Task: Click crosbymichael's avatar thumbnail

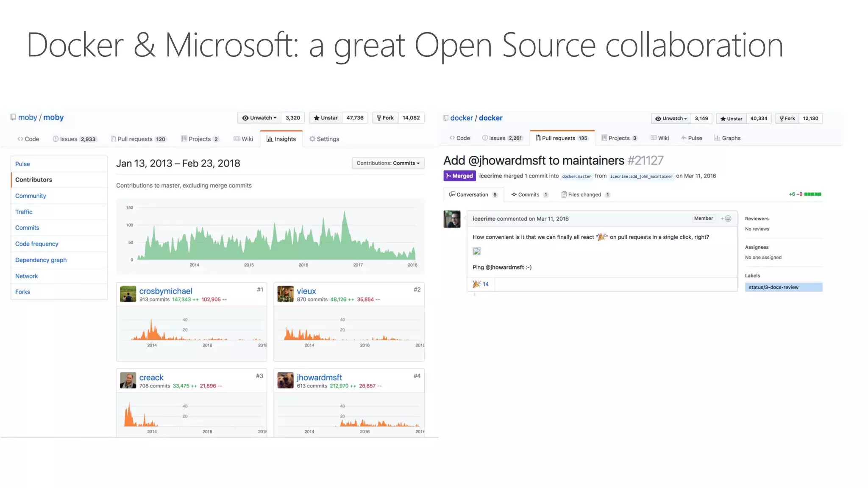Action: pyautogui.click(x=128, y=294)
